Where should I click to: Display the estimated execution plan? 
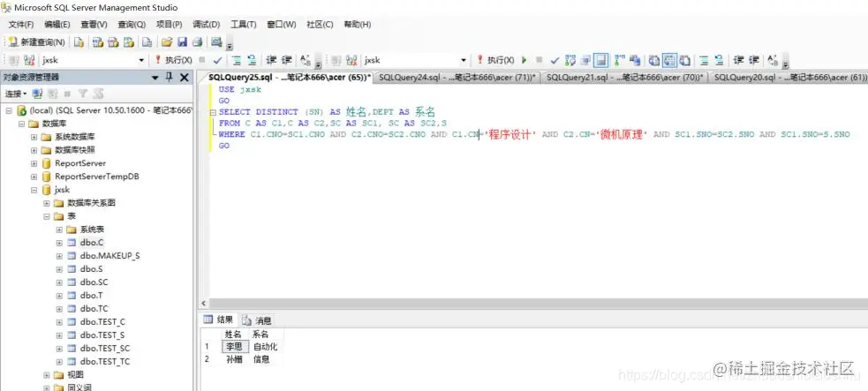pos(570,60)
